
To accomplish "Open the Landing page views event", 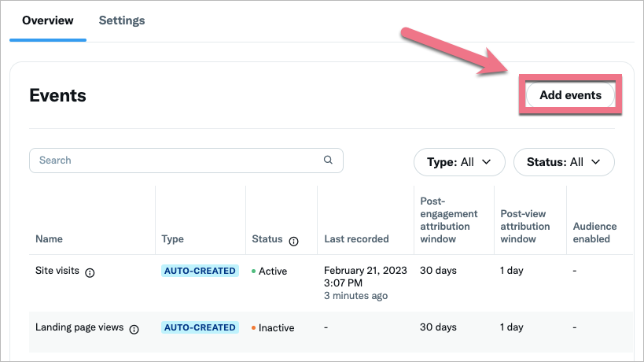I will 79,327.
